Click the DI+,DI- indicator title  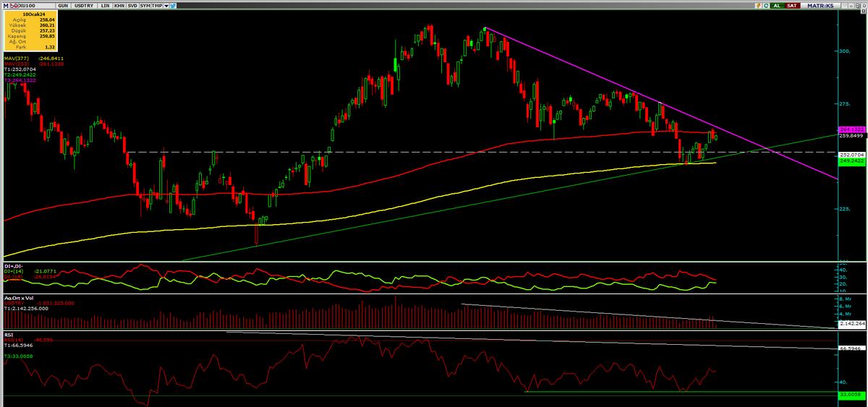click(14, 266)
